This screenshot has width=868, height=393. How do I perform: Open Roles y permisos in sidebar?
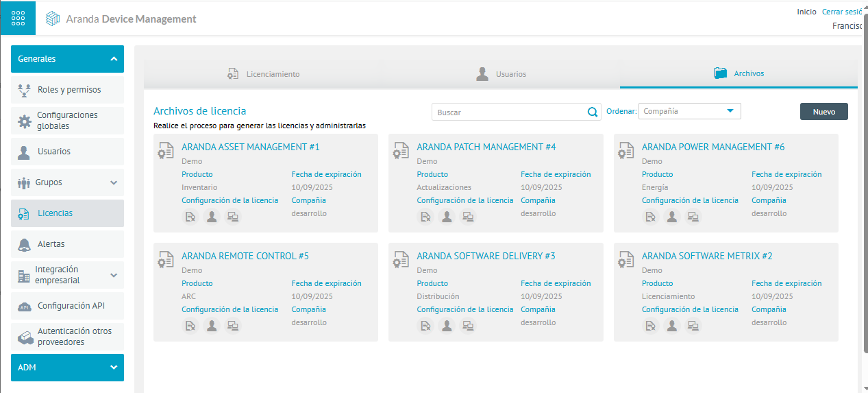[67, 90]
